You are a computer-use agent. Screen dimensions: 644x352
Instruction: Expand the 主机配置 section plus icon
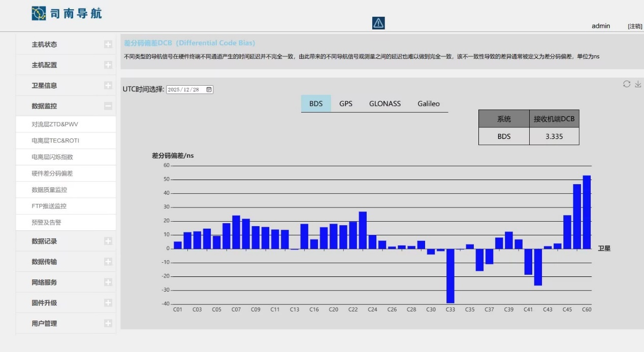(108, 65)
